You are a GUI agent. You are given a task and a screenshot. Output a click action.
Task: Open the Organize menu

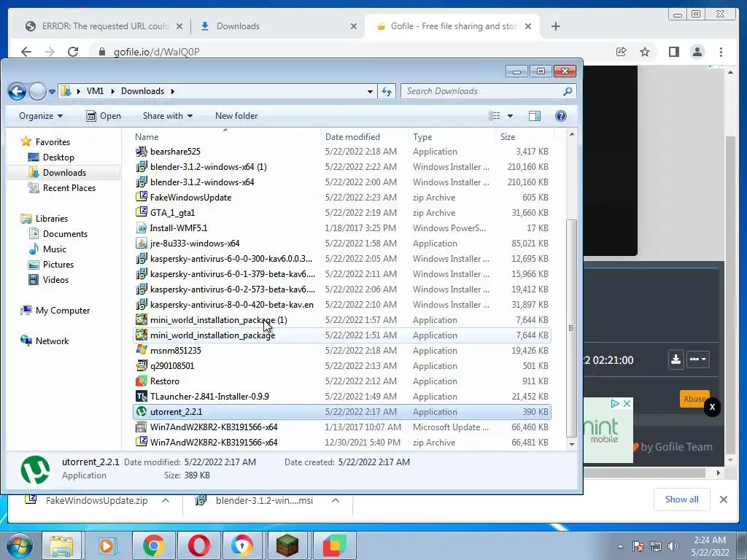41,116
